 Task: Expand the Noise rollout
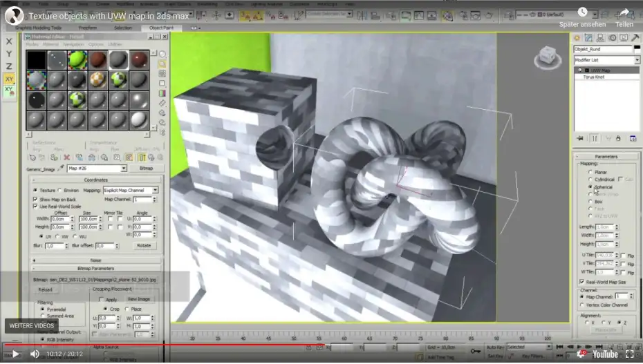[95, 260]
